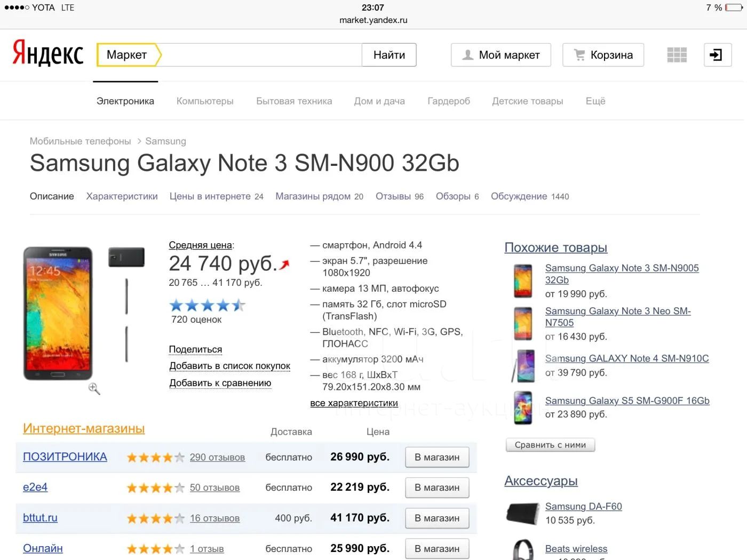Screen dimensions: 747x560
Task: Click the blue star rating
Action: [207, 306]
